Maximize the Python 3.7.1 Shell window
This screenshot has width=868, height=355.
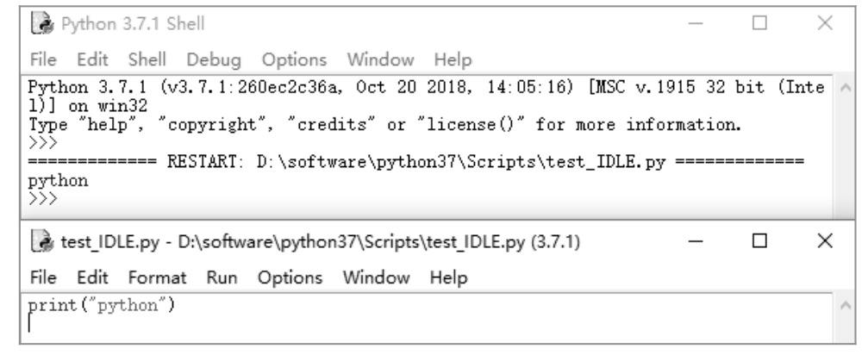point(759,23)
